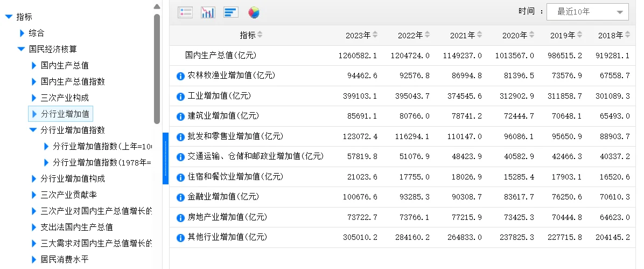Screen dimensions: 644x269
Task: Select cell value 399103.1
Action: point(360,96)
